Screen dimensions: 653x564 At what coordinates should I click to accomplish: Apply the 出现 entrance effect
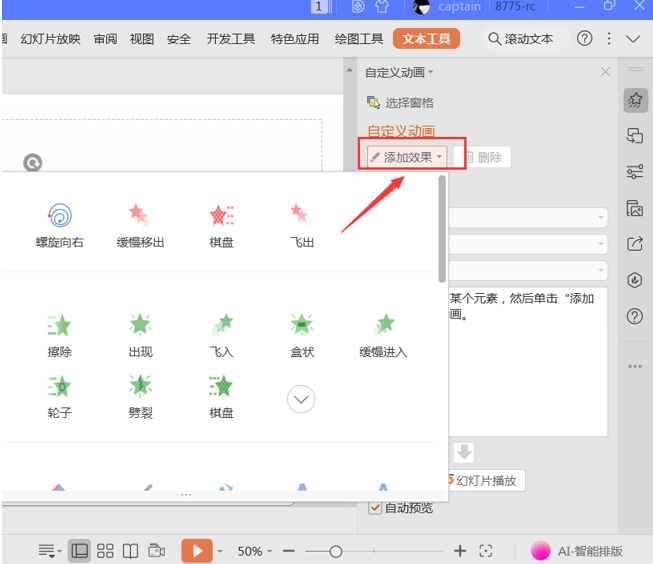(x=140, y=335)
